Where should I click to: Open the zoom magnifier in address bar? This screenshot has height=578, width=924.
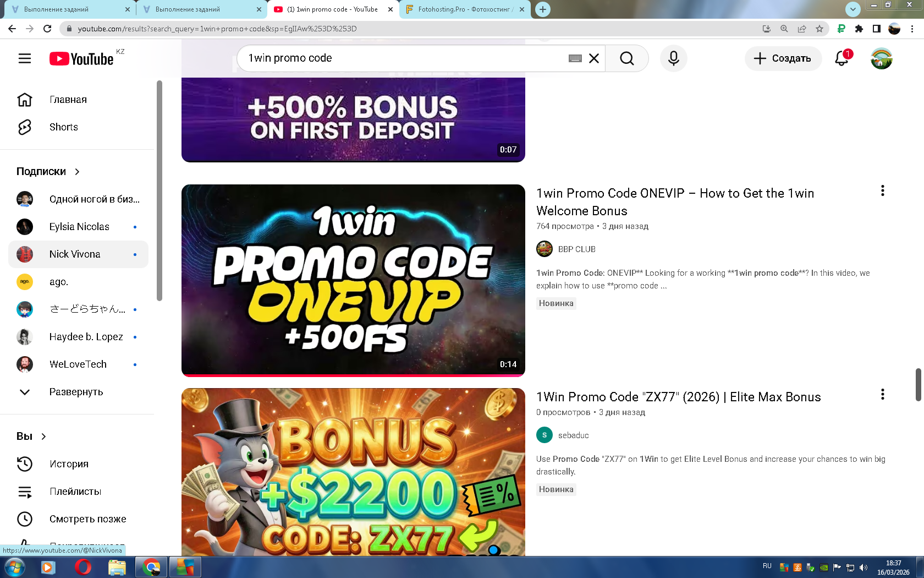(x=784, y=29)
